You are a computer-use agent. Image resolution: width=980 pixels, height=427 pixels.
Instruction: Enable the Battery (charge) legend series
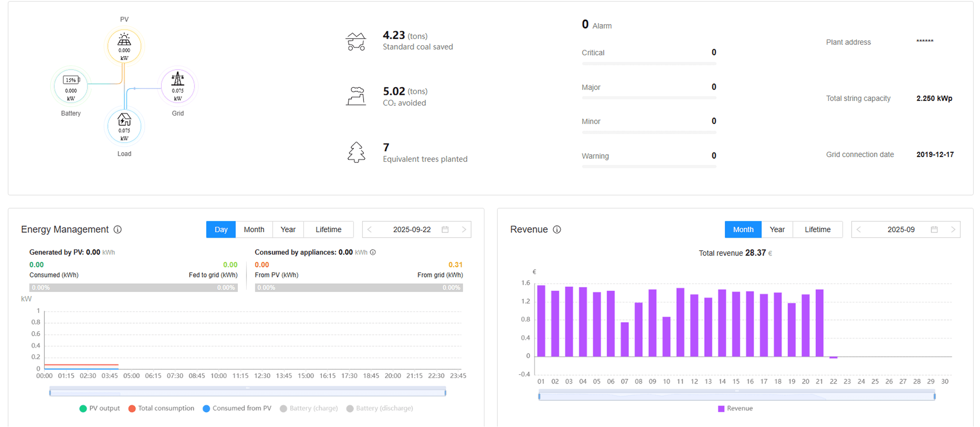point(309,408)
